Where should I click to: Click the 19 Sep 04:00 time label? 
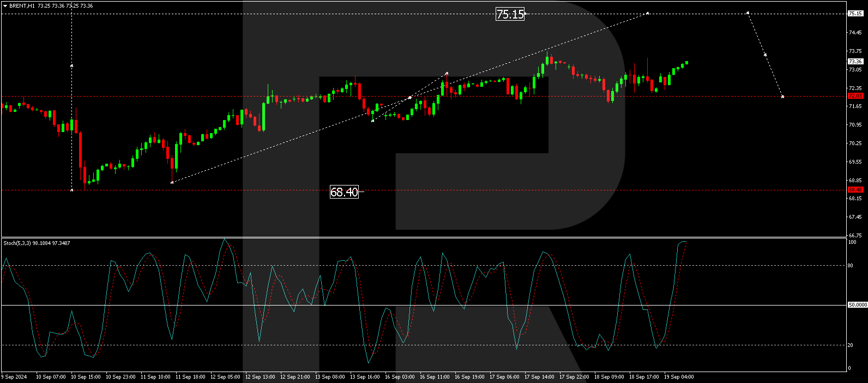679,377
